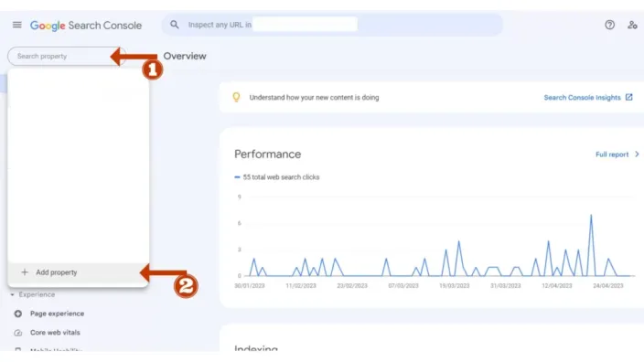Focus the Inspect any URL search field

332,25
